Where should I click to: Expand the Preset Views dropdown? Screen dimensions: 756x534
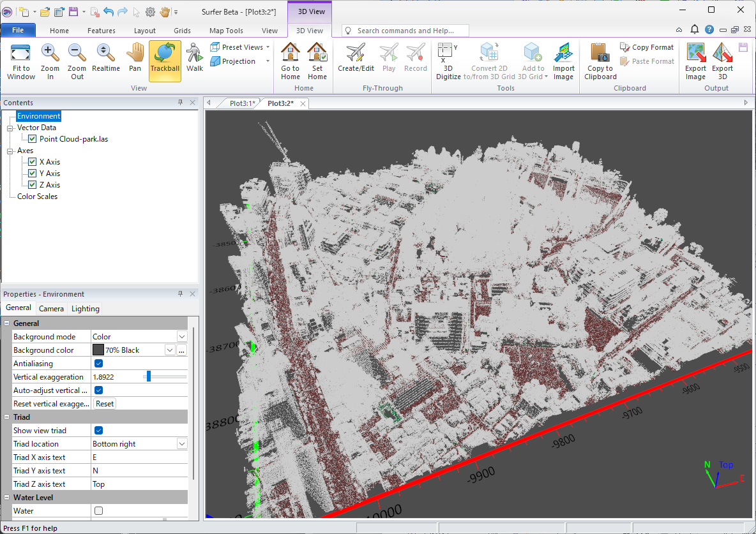point(268,47)
